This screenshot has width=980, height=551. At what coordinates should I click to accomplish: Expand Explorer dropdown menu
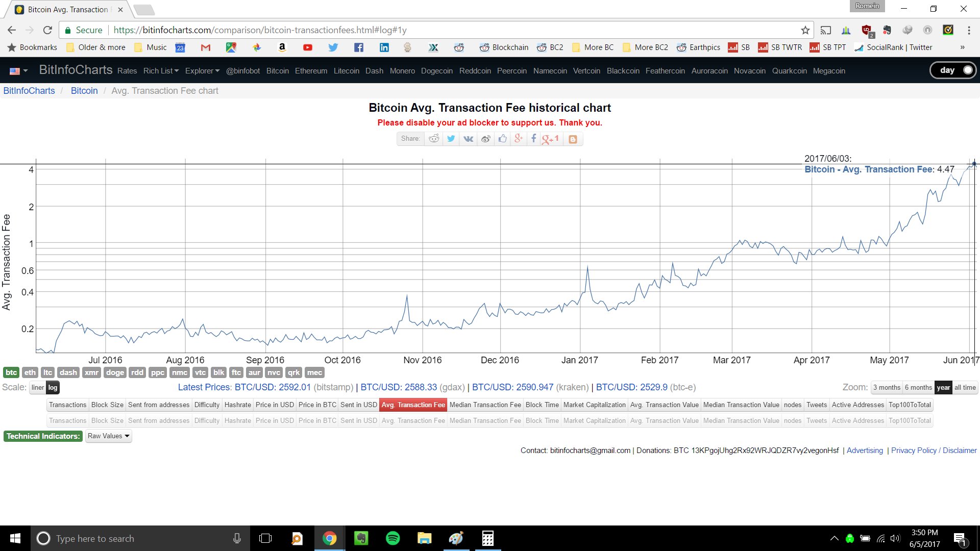(202, 71)
